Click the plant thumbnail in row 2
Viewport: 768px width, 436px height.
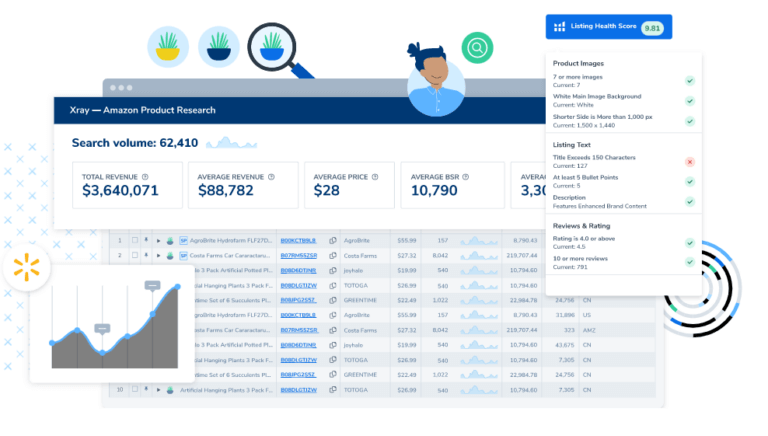(170, 255)
